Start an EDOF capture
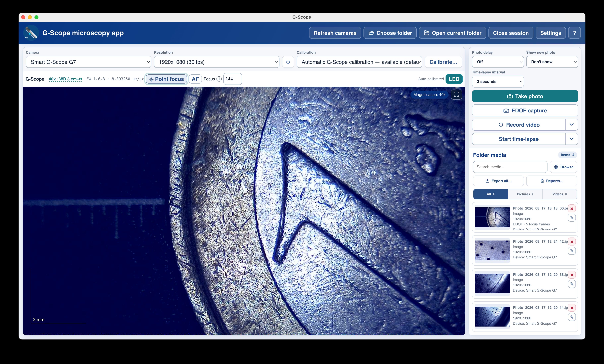This screenshot has width=604, height=364. [x=525, y=111]
